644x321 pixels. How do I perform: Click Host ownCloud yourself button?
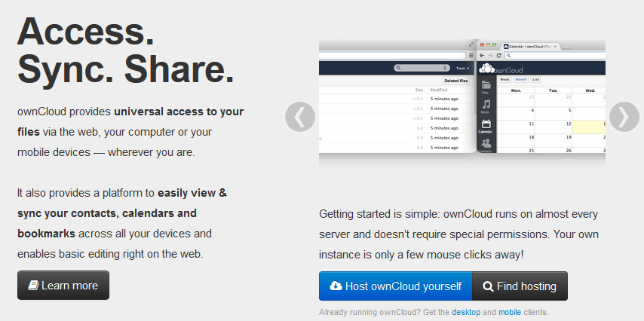(x=395, y=286)
